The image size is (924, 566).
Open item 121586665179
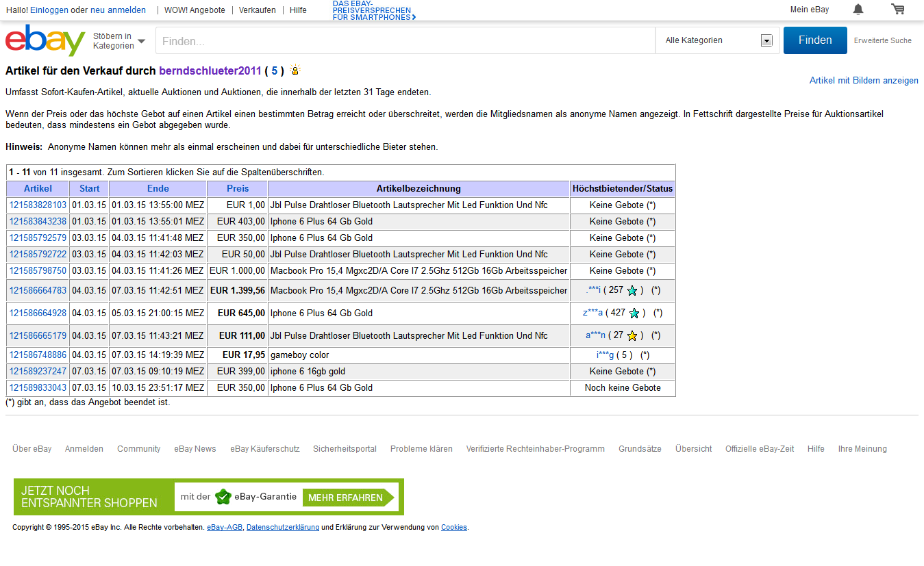coord(38,335)
